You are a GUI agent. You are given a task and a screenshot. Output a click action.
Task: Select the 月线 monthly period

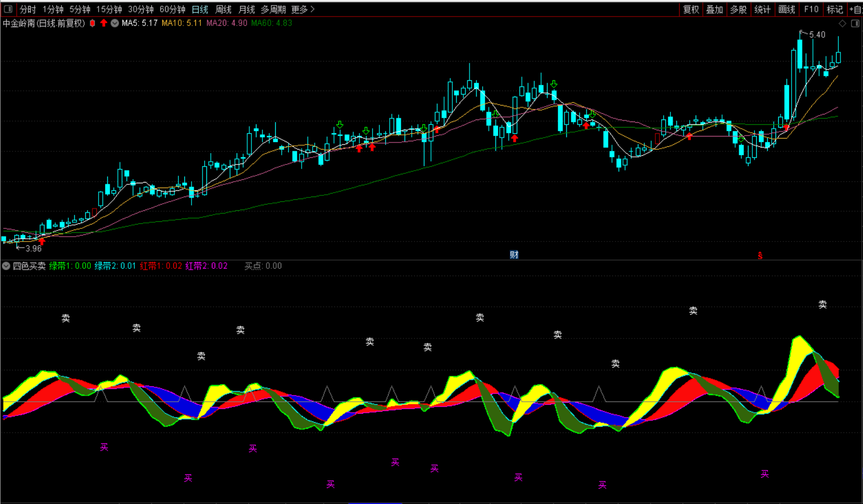pyautogui.click(x=247, y=9)
